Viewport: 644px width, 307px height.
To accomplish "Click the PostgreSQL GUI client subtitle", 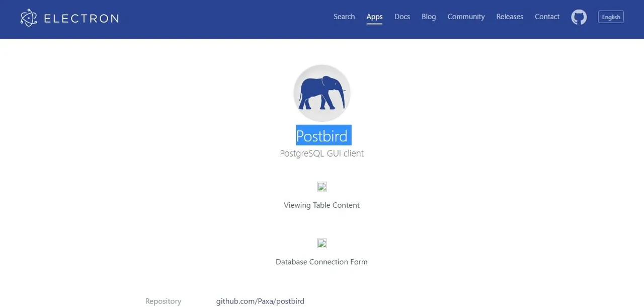I will (322, 153).
